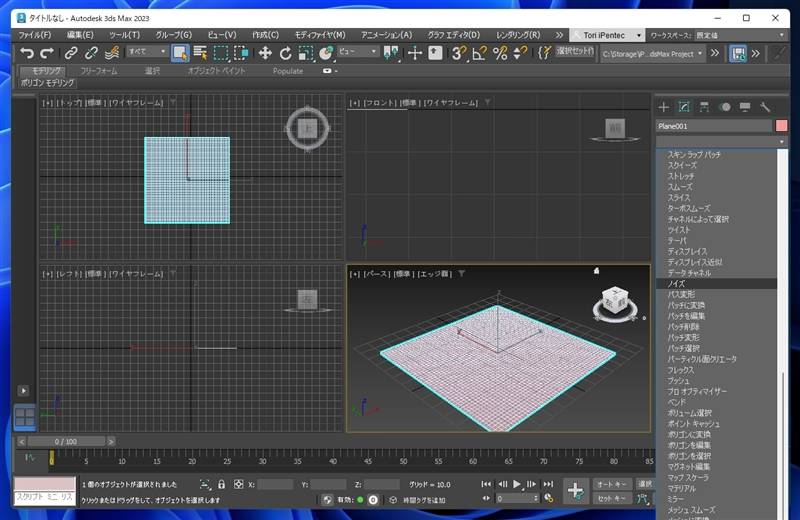Open the Hierarchy command panel tab
800x520 pixels.
[x=704, y=107]
